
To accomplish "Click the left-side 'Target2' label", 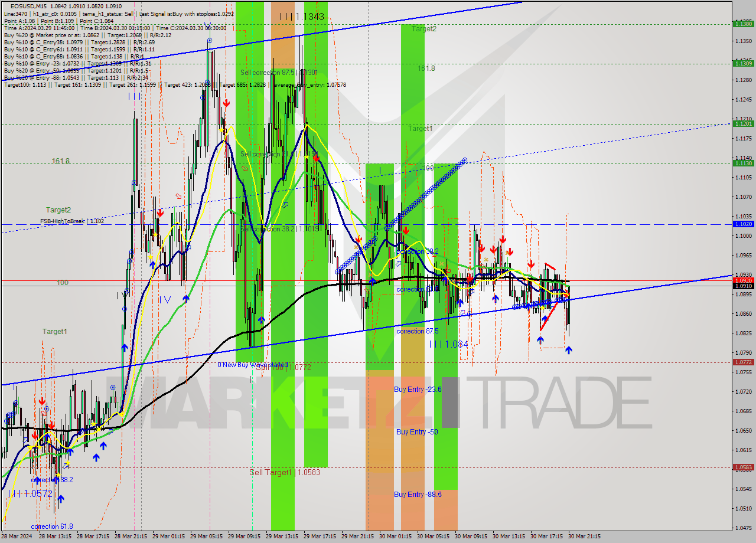I will click(58, 210).
